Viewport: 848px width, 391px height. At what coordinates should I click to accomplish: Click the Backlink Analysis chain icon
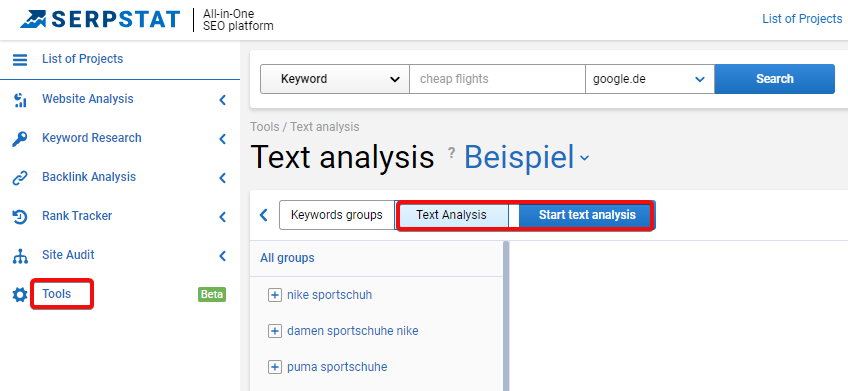pyautogui.click(x=20, y=178)
